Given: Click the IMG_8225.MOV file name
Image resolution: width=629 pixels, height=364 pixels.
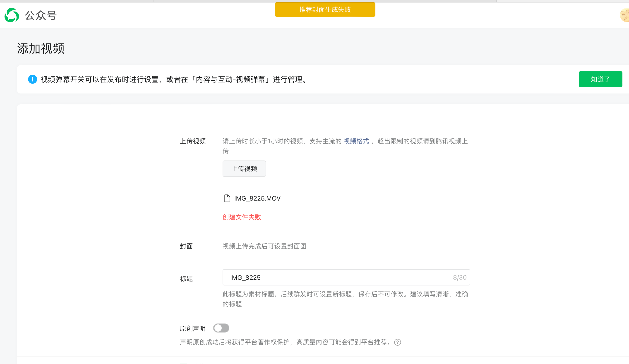Looking at the screenshot, I should point(257,198).
